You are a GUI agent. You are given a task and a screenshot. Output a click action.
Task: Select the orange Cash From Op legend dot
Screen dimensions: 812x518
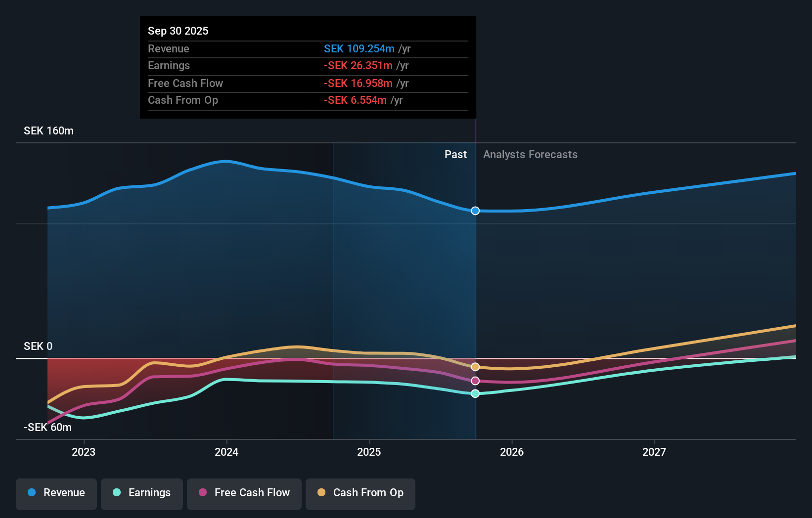tap(321, 493)
